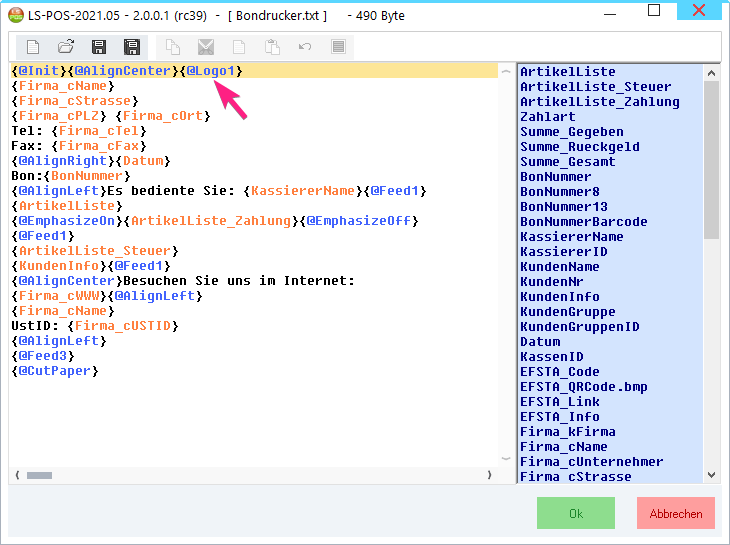Select EFSTA_Link in the variable list

click(560, 402)
